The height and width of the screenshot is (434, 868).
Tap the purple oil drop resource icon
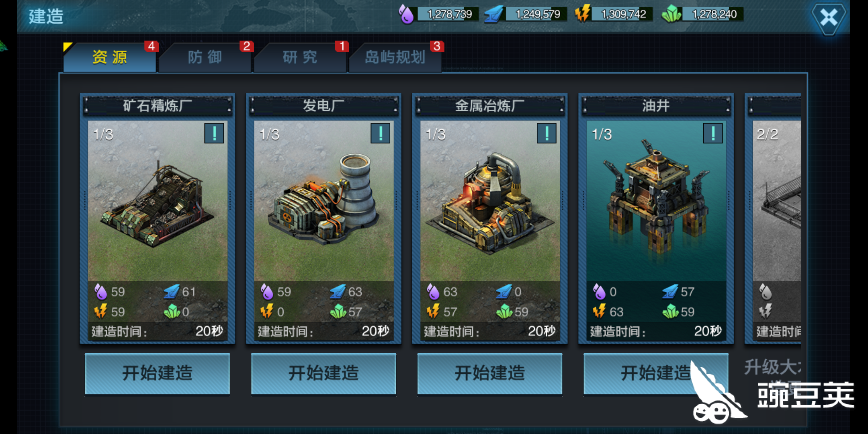406,14
